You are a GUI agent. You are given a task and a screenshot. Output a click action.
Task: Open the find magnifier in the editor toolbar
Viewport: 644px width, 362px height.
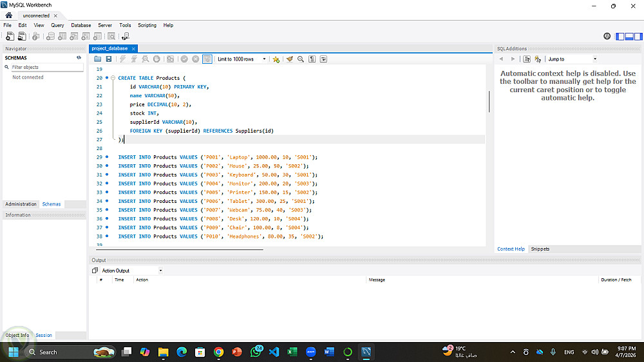(x=300, y=59)
